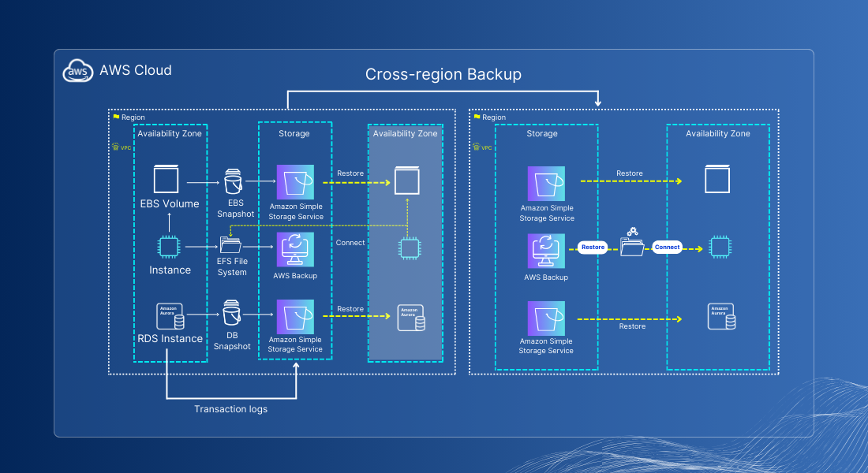The width and height of the screenshot is (868, 473).
Task: Click the AWS Backup icon beside EFS File System
Action: (x=295, y=250)
